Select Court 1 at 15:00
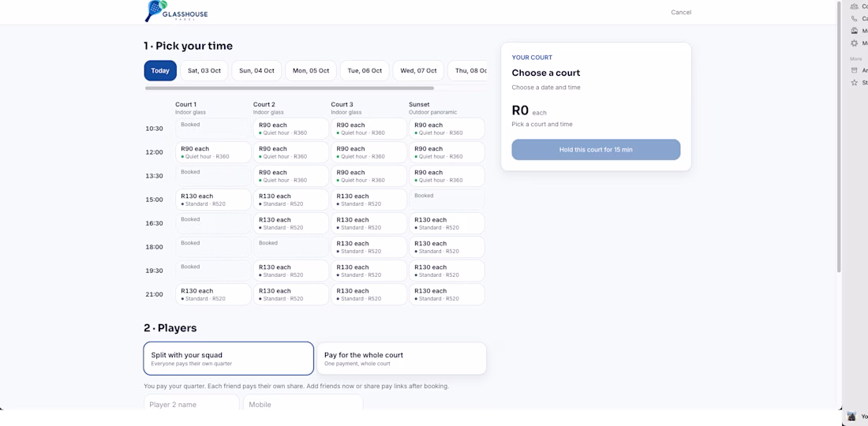This screenshot has height=426, width=868. (213, 200)
